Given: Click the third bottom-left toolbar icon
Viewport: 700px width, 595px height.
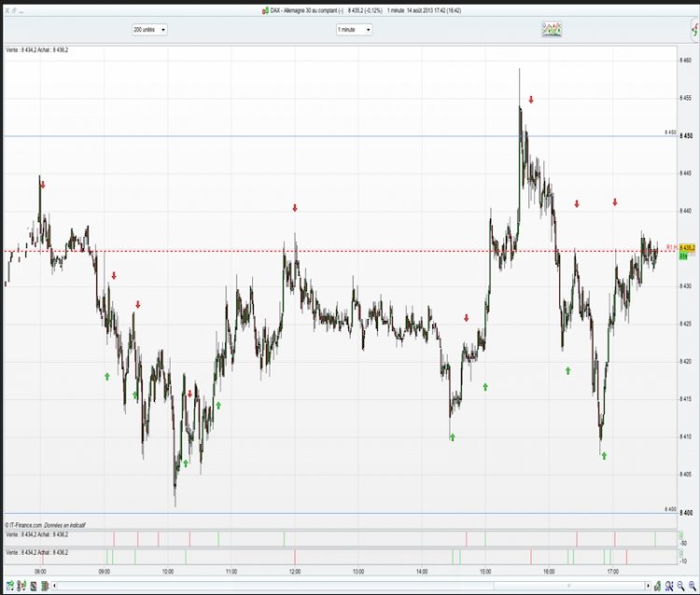Looking at the screenshot, I should [34, 586].
